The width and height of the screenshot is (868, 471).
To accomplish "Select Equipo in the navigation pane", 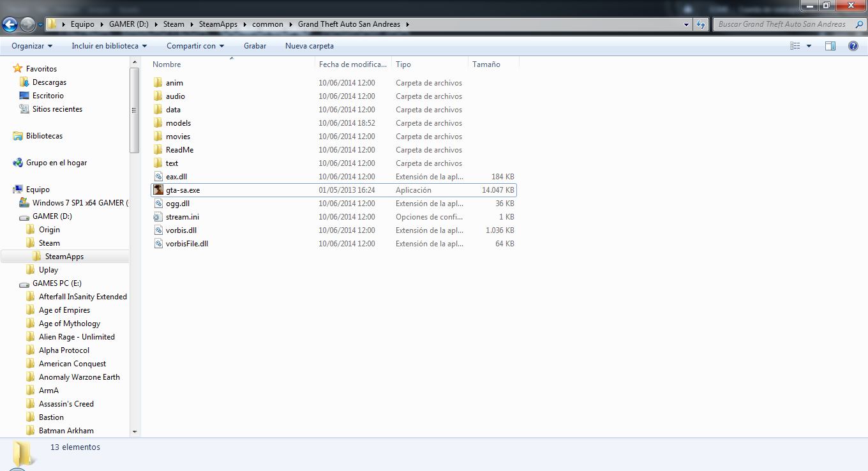I will tap(38, 190).
